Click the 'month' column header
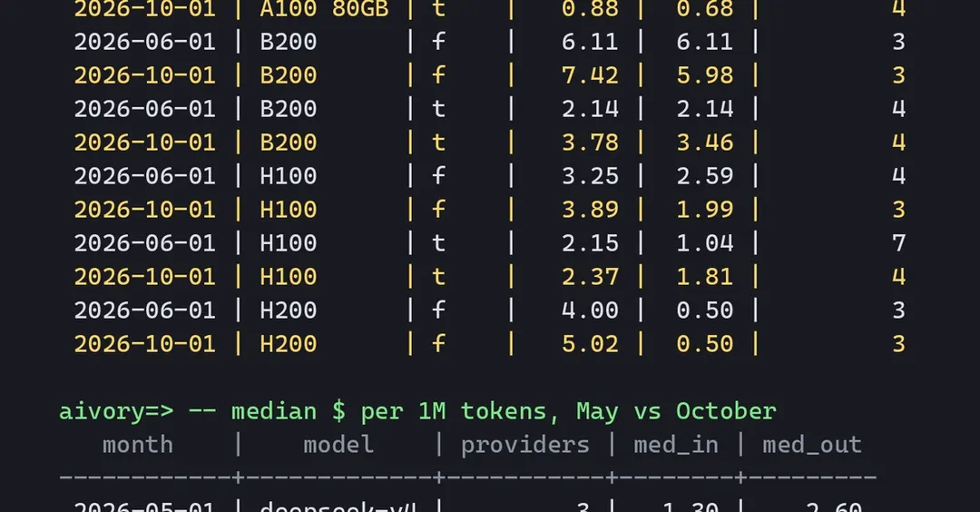 (138, 445)
